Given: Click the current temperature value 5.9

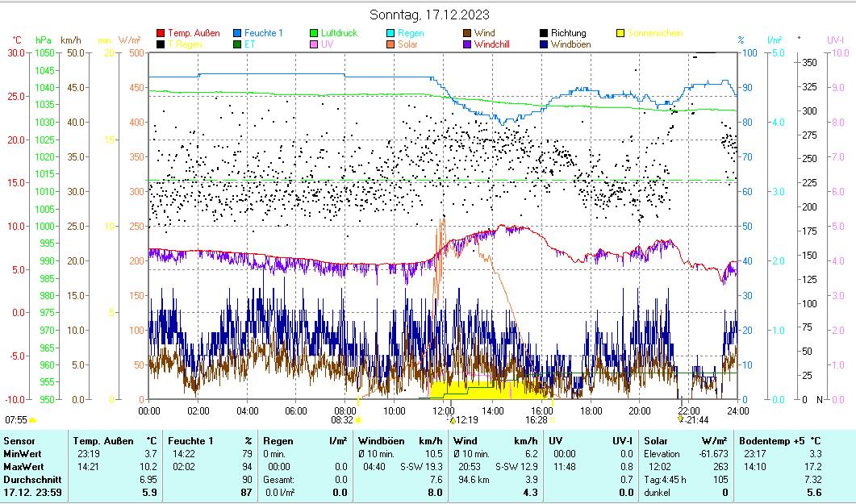Looking at the screenshot, I should coord(150,493).
